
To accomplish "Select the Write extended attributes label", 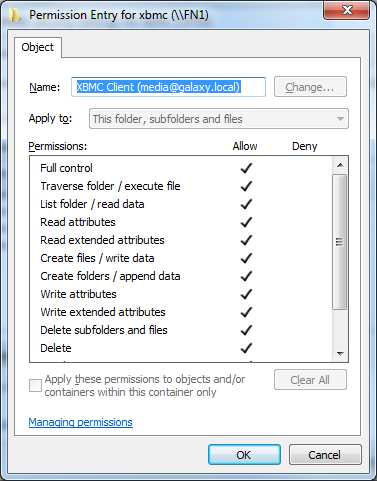I will pos(103,312).
